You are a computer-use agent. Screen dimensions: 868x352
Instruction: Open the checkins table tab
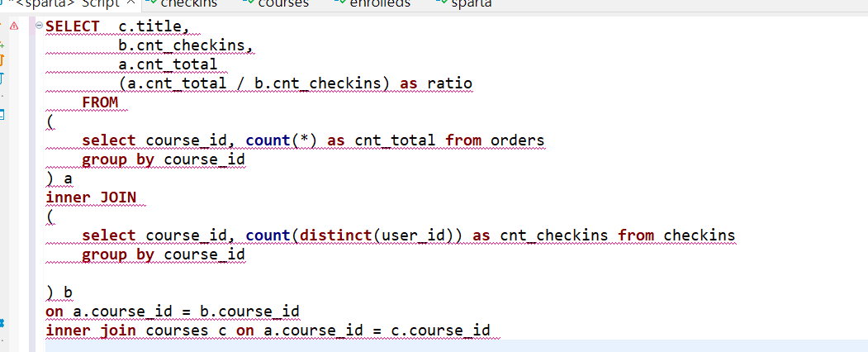[x=188, y=3]
